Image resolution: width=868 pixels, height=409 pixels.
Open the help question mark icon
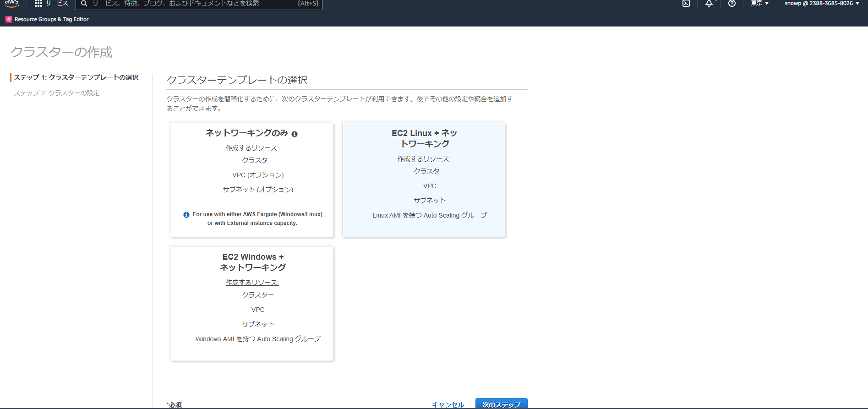(x=732, y=4)
